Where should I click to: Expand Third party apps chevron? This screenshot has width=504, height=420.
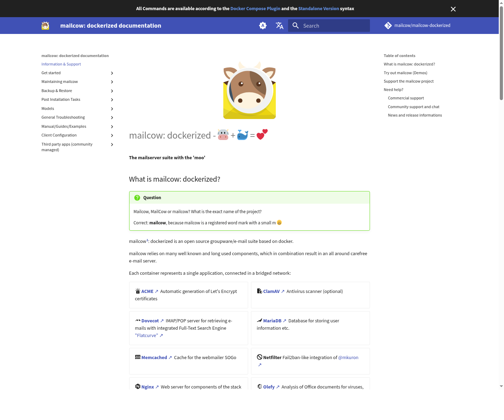click(112, 145)
